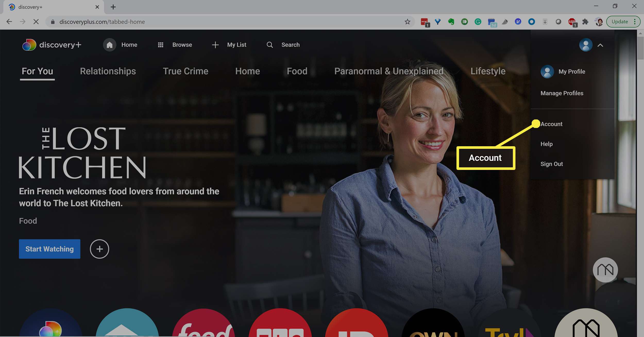Click the Grammarly extension icon
The height and width of the screenshot is (337, 644).
point(478,22)
